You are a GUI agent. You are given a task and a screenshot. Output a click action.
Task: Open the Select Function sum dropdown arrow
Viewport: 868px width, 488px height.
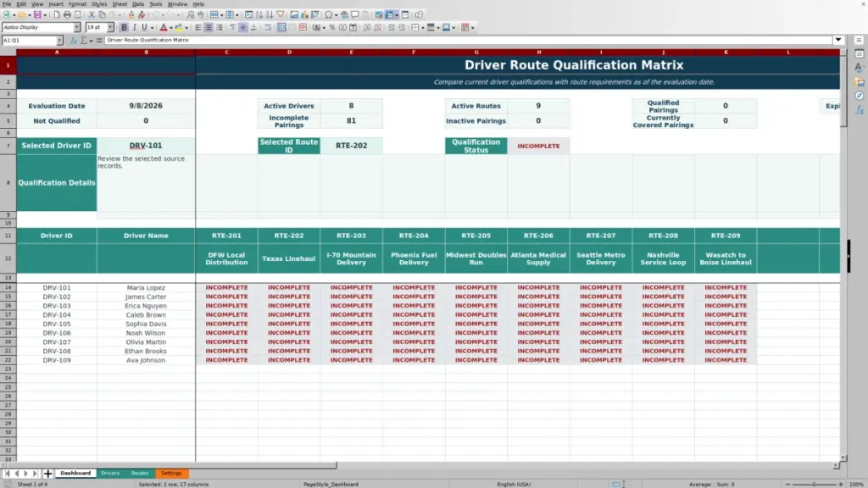[x=91, y=41]
